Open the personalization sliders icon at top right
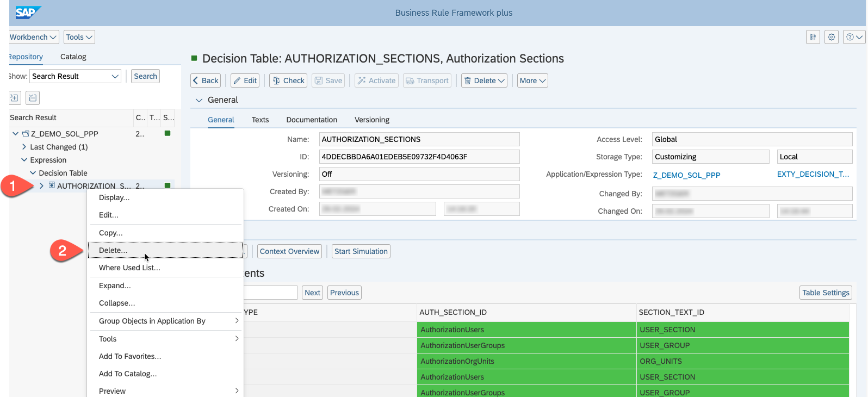Image resolution: width=868 pixels, height=397 pixels. tap(813, 37)
